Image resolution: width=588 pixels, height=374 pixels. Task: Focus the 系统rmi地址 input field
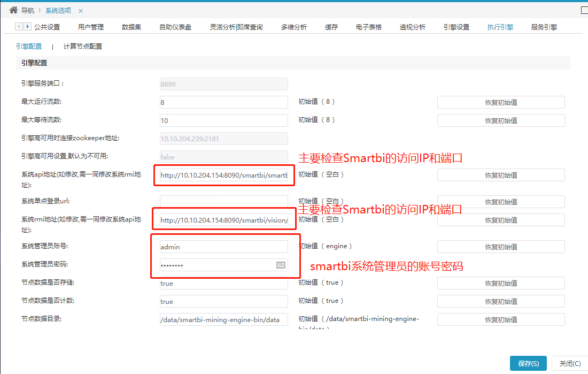coord(224,220)
